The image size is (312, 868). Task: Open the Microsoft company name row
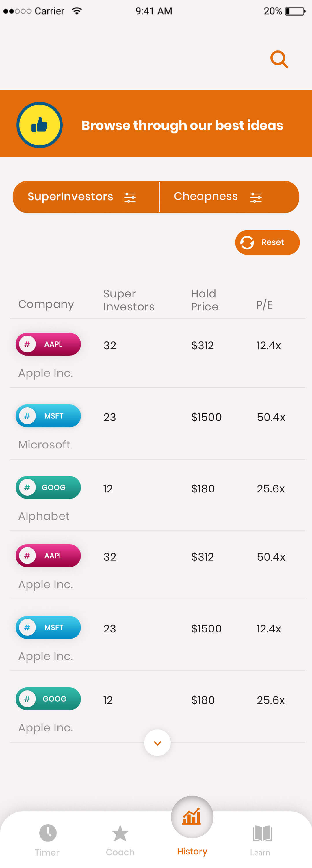tap(44, 445)
